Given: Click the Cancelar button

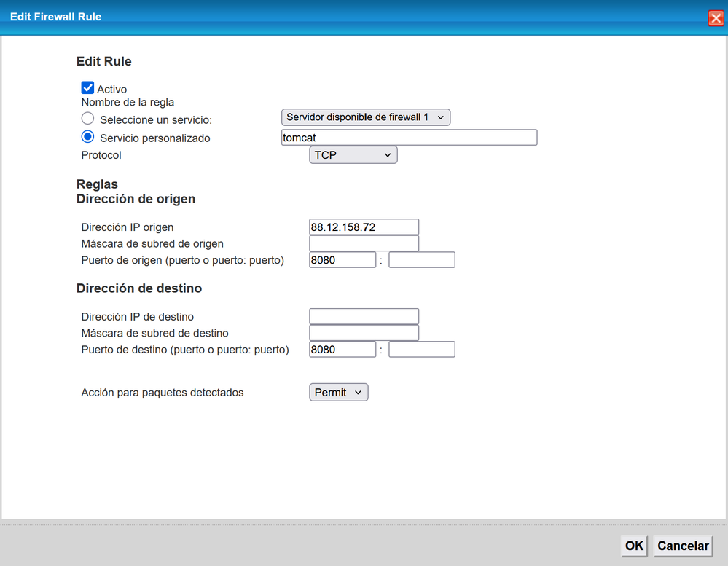Looking at the screenshot, I should click(682, 546).
